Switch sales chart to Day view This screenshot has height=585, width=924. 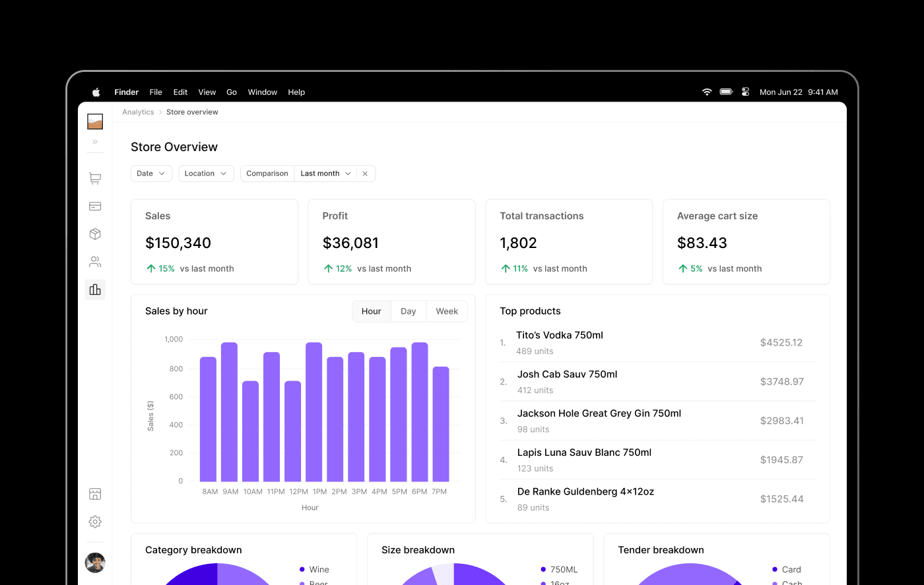click(408, 311)
